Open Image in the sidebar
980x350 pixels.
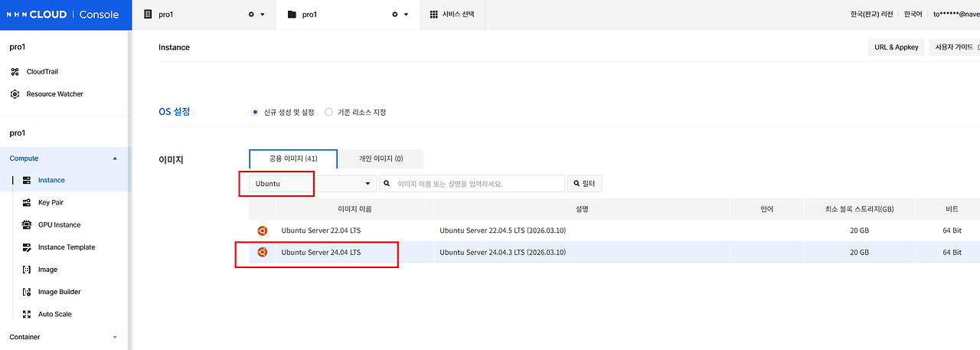(x=47, y=270)
